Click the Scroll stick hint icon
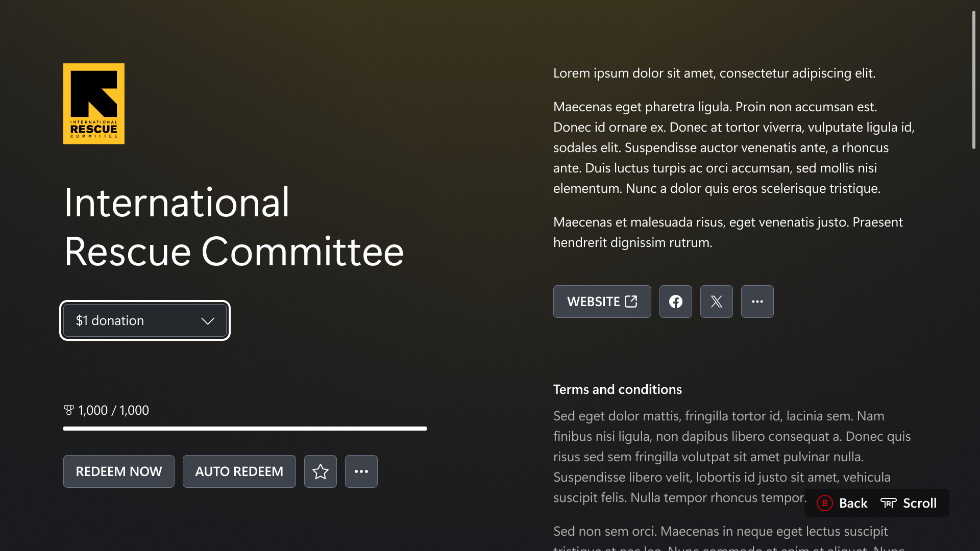This screenshot has height=551, width=980. (x=889, y=503)
